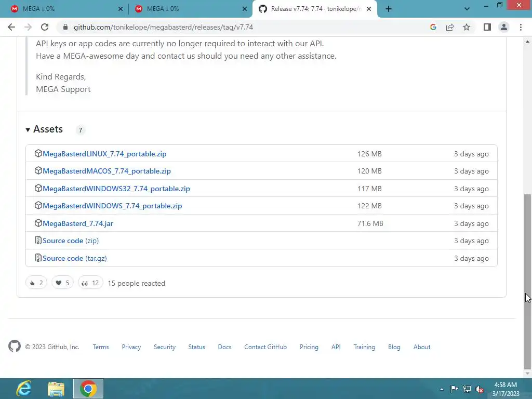The image size is (532, 399).
Task: Click package icon beside WINDOWS_7.74 zip
Action: click(38, 206)
